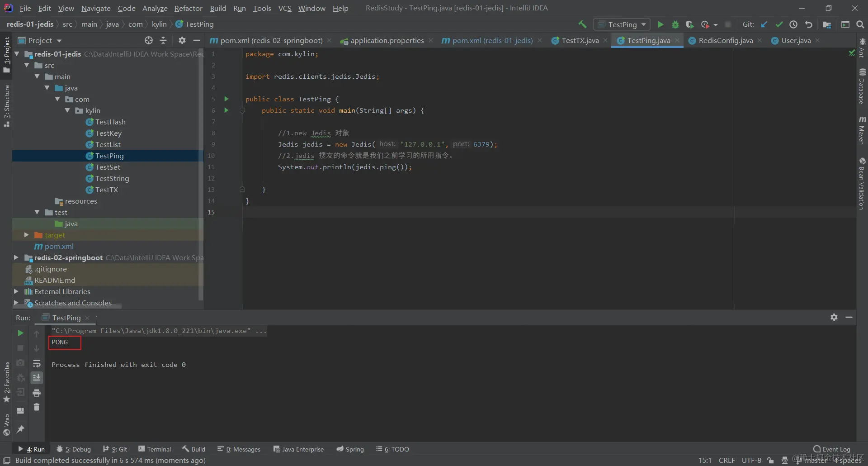Open Run panel settings gear

coord(834,317)
